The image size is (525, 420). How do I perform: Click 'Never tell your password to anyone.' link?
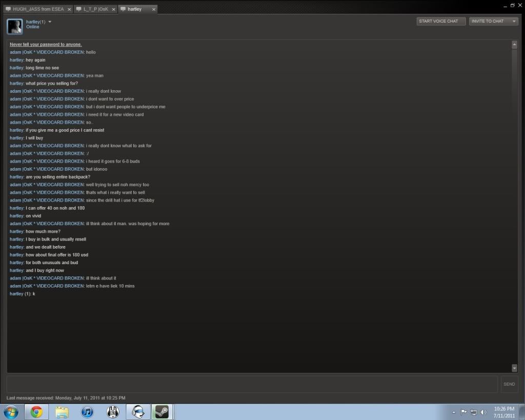tap(46, 45)
